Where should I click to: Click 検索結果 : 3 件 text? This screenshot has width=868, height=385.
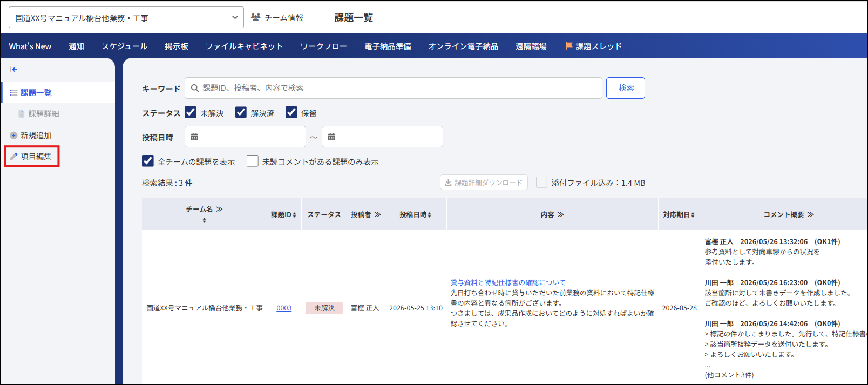[167, 183]
